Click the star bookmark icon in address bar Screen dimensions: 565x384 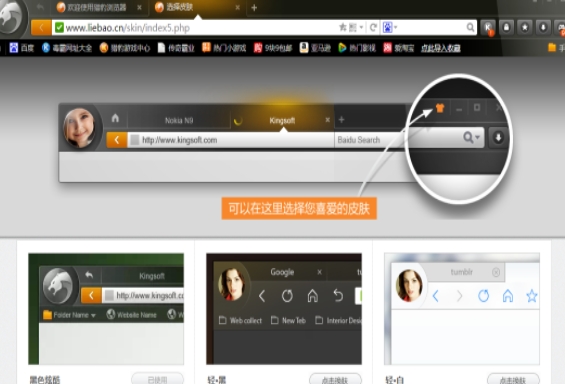pyautogui.click(x=343, y=27)
